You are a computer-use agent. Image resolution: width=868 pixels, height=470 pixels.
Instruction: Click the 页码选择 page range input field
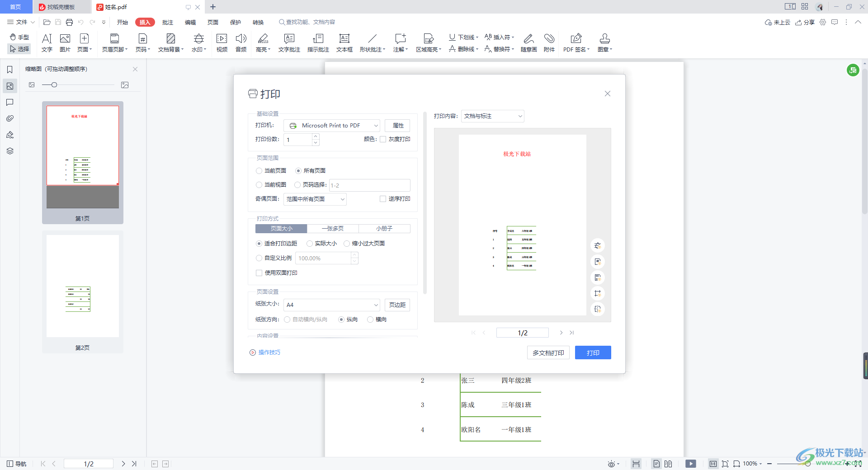370,185
